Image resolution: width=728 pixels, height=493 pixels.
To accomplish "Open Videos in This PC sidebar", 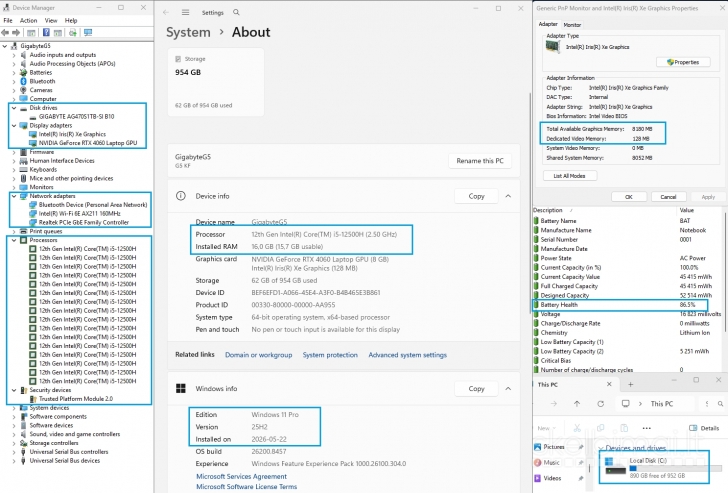I will coord(552,478).
